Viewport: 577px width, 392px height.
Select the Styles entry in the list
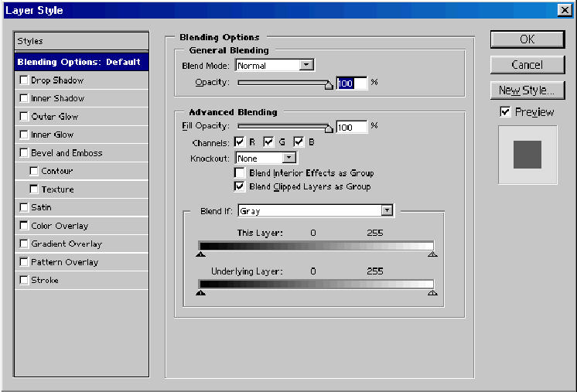coord(81,41)
